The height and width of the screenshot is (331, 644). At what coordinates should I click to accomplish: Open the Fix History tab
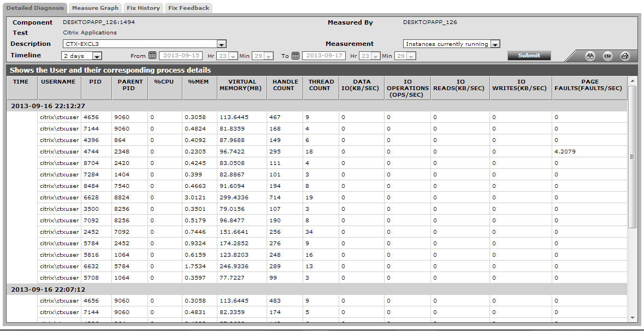click(143, 8)
